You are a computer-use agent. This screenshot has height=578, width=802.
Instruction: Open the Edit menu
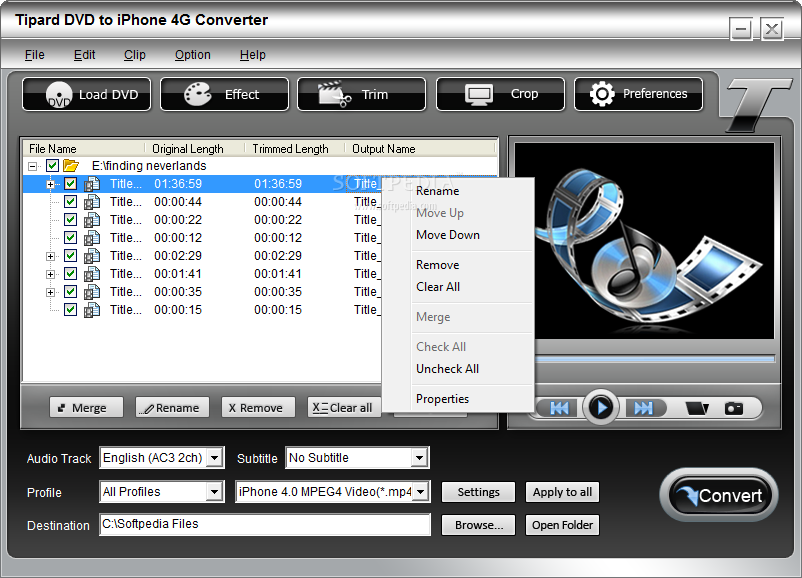84,55
